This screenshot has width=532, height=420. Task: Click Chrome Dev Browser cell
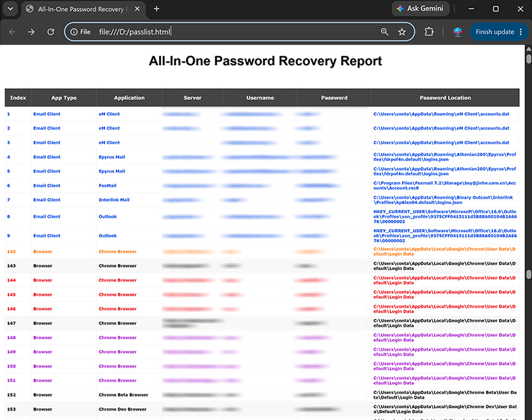(122, 409)
